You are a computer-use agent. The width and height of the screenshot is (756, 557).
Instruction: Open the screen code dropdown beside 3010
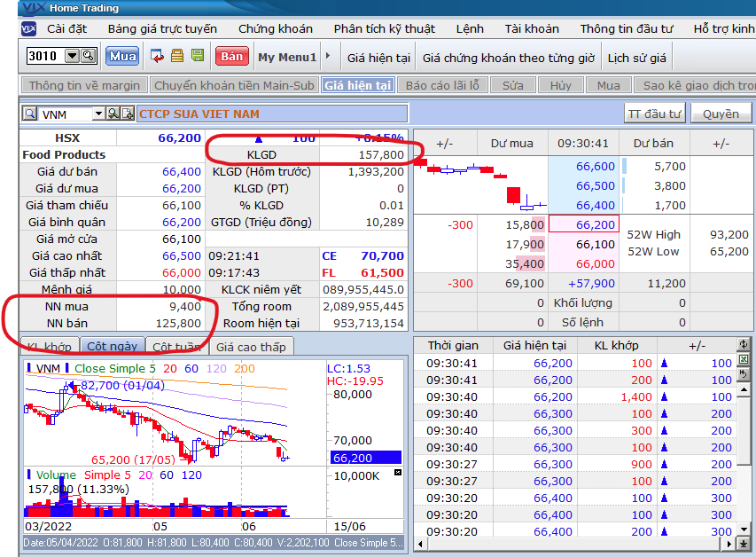[73, 56]
